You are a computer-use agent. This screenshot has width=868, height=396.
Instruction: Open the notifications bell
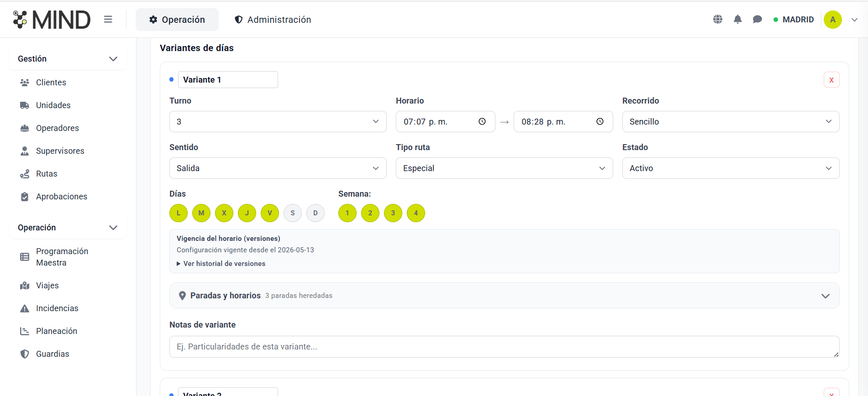738,19
